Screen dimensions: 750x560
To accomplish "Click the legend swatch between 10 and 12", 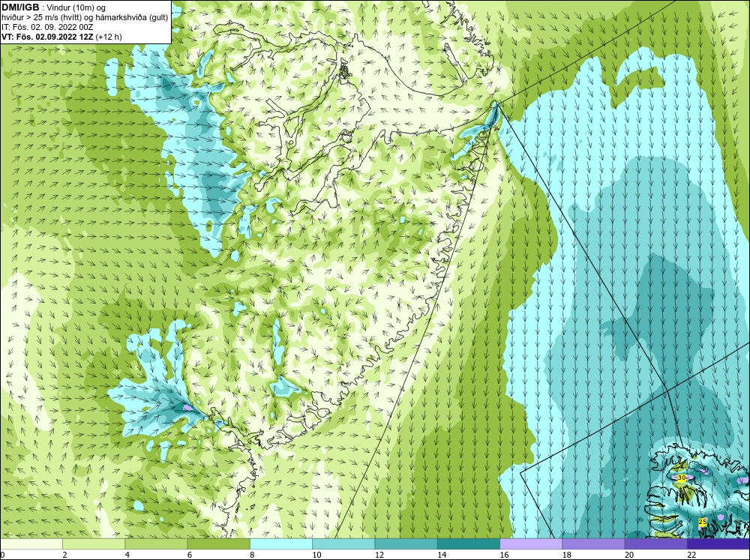I will coord(343,544).
